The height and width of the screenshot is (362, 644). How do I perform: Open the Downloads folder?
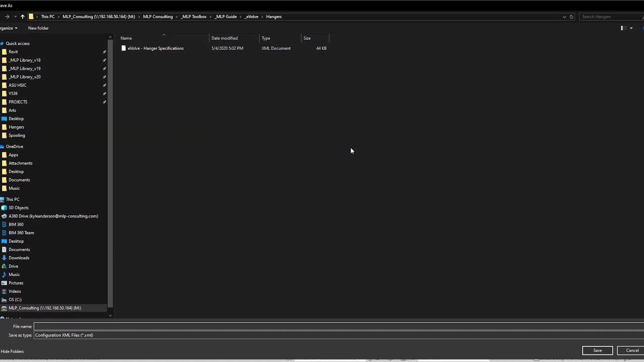tap(19, 258)
